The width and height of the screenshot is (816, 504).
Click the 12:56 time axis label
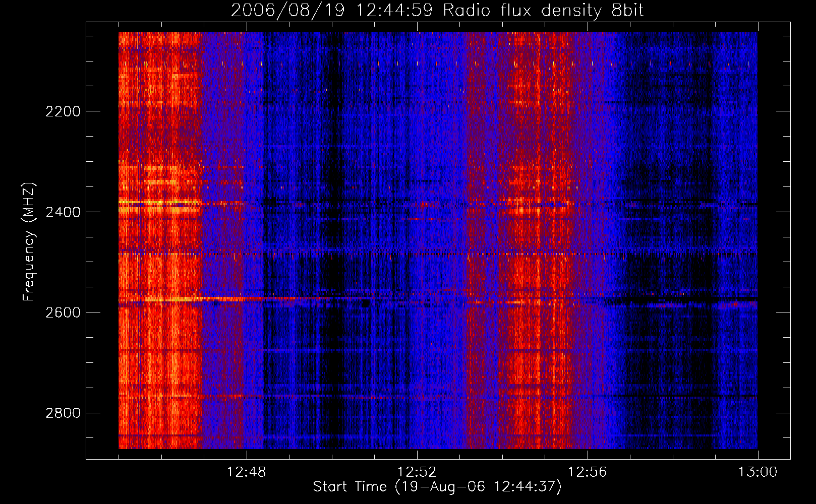point(587,472)
